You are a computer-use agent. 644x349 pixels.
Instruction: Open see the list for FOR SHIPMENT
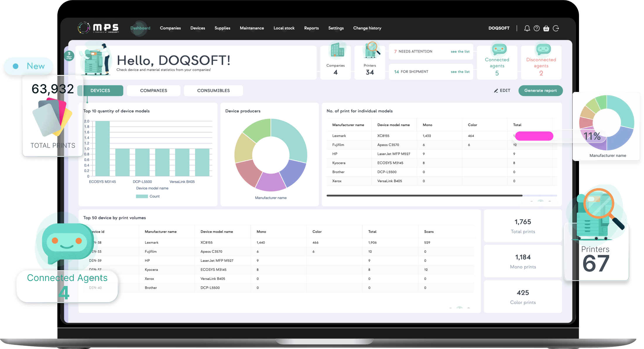(460, 72)
